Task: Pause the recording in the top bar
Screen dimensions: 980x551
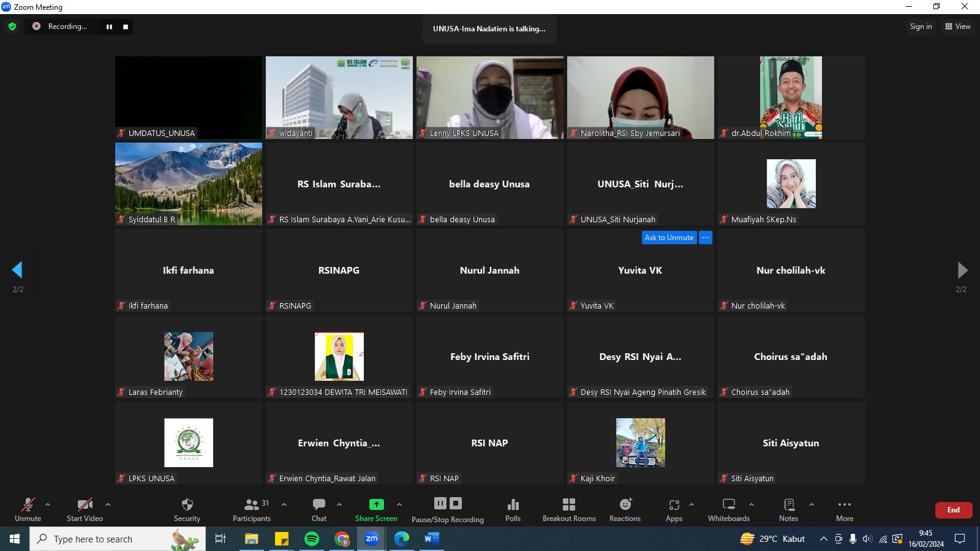Action: [x=109, y=27]
